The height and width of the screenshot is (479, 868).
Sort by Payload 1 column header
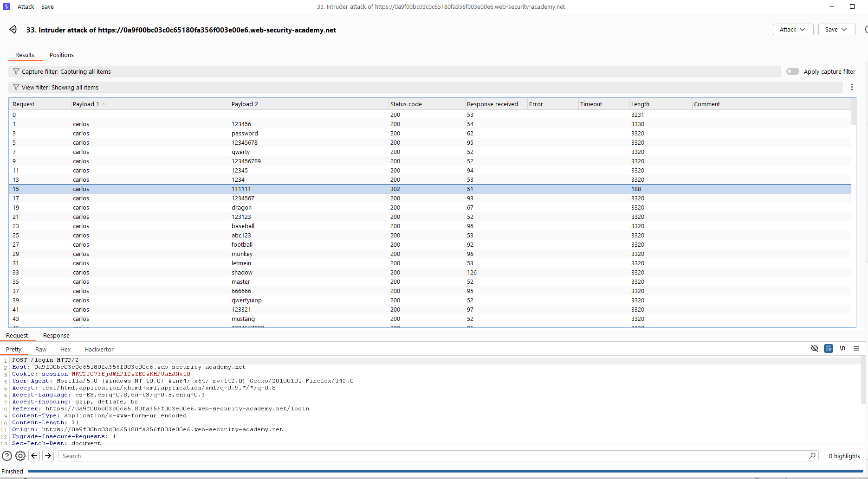point(150,104)
